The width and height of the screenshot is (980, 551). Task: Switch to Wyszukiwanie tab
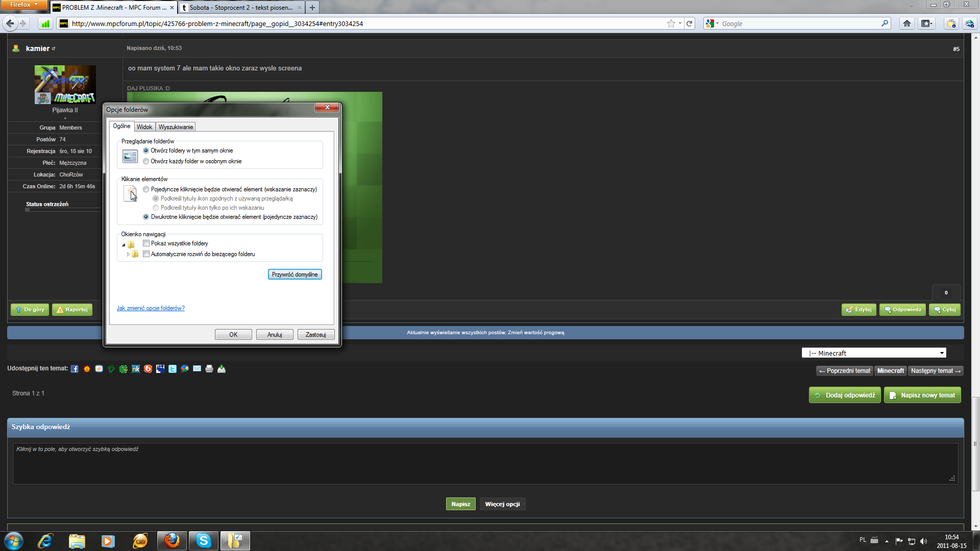176,127
